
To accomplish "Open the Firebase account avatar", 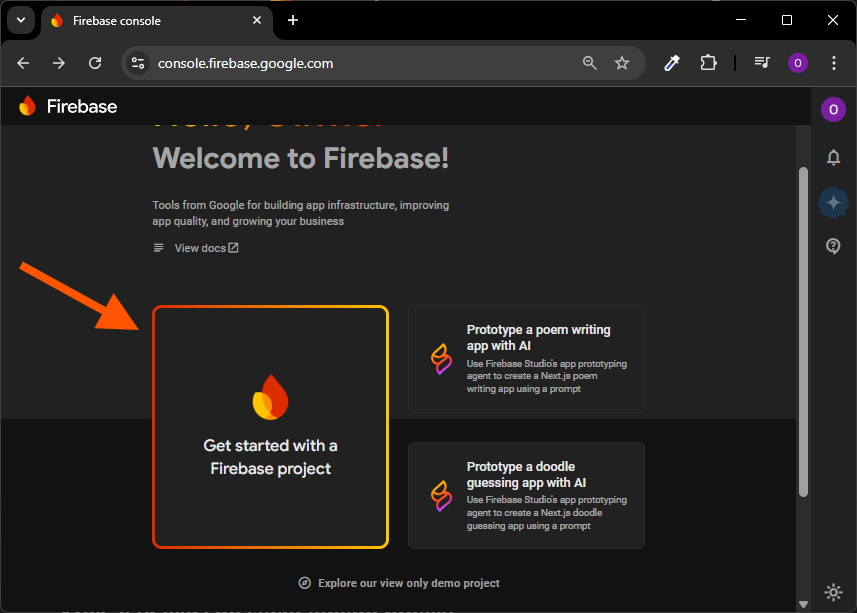I will click(833, 109).
